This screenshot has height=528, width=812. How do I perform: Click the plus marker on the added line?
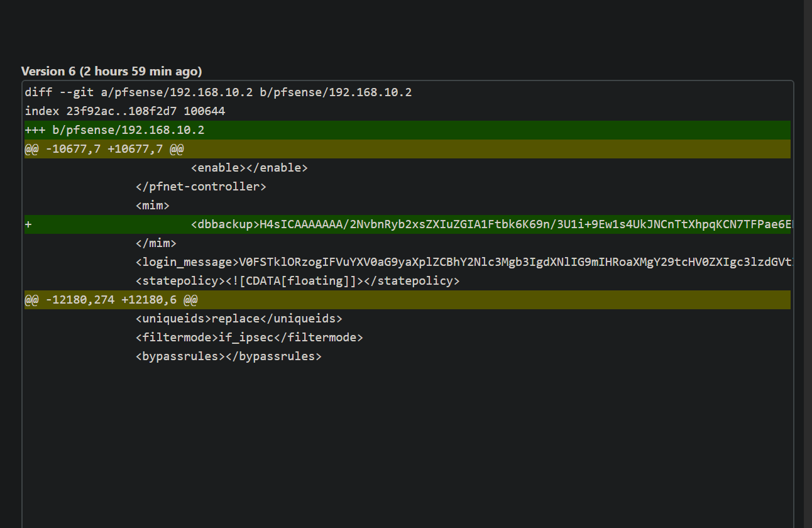[x=28, y=224]
